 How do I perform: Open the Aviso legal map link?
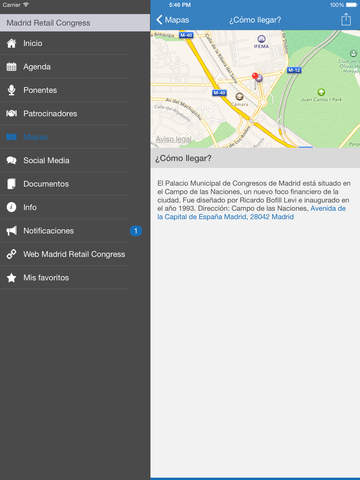pos(174,139)
